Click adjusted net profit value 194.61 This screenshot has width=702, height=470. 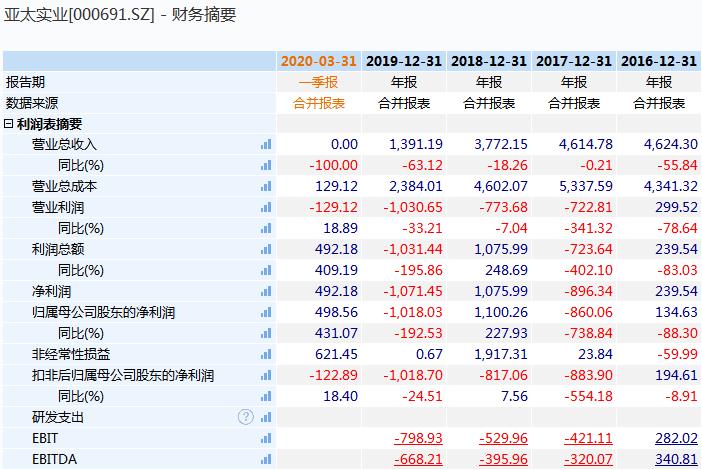click(676, 376)
